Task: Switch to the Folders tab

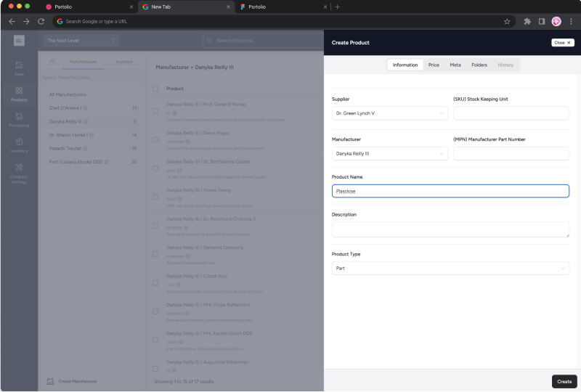Action: click(x=479, y=65)
